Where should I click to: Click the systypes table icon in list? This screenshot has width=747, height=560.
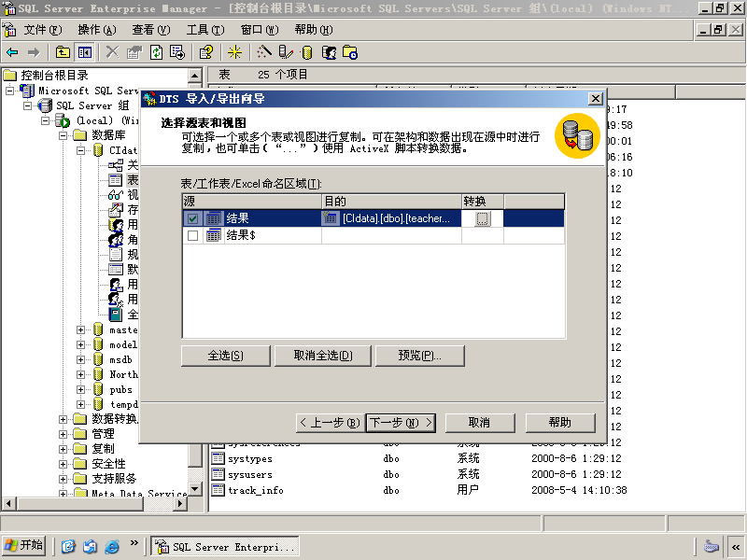tap(218, 458)
